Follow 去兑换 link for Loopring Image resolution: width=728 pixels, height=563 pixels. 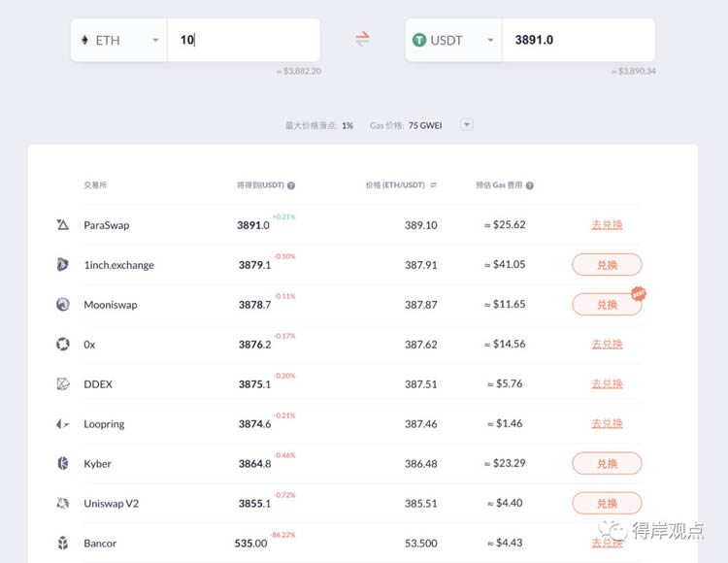[607, 424]
